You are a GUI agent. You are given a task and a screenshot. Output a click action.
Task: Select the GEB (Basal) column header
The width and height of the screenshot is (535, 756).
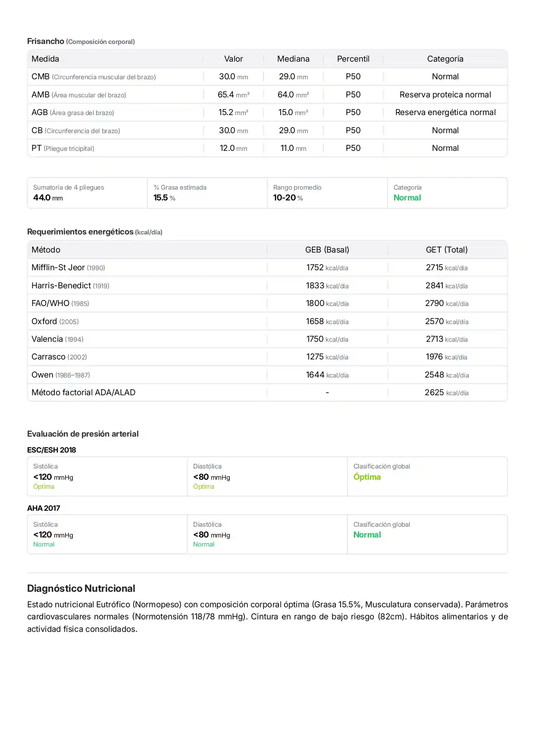(327, 250)
